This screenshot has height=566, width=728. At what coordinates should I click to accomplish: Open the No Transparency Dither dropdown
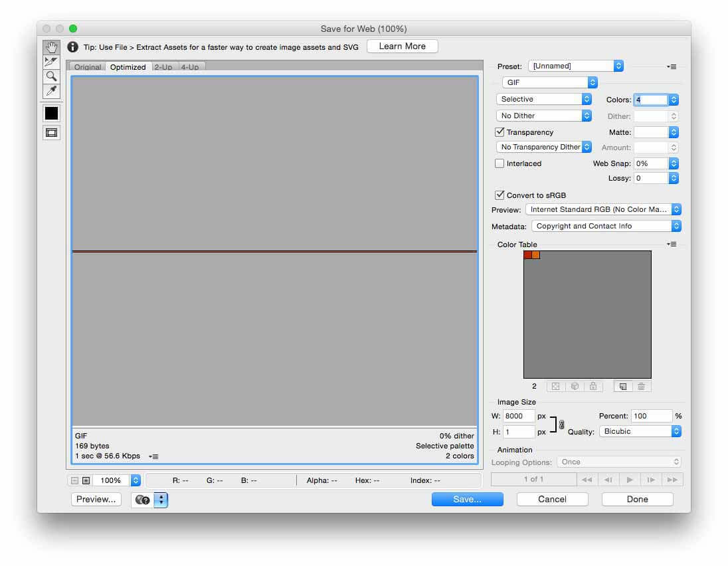(544, 147)
